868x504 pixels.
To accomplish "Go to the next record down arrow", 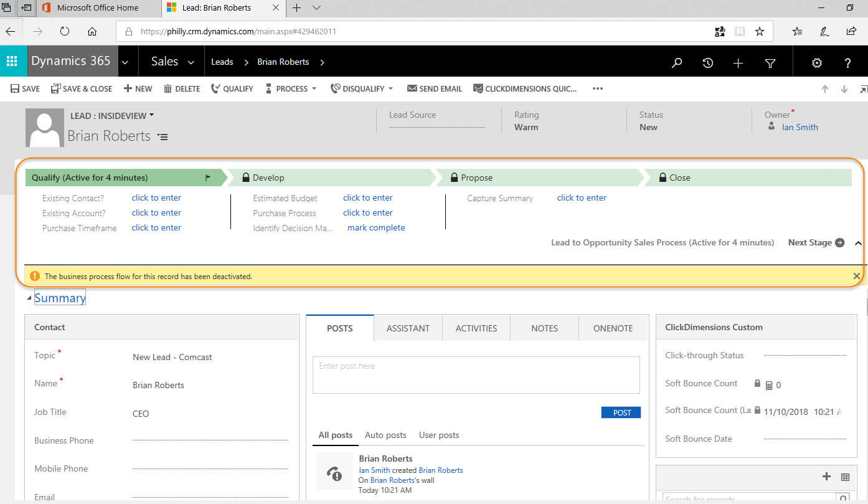I will pos(844,89).
